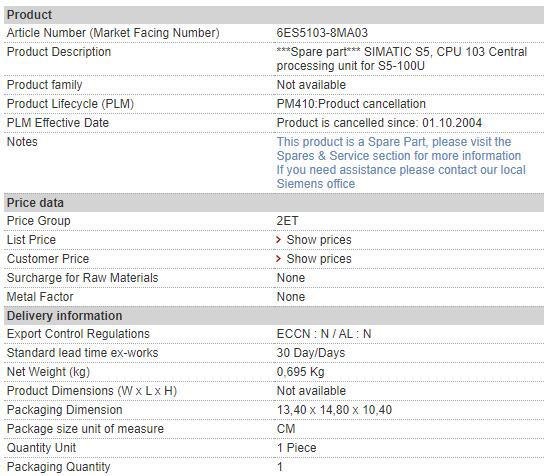Click the red arrow beside List Price

click(279, 240)
